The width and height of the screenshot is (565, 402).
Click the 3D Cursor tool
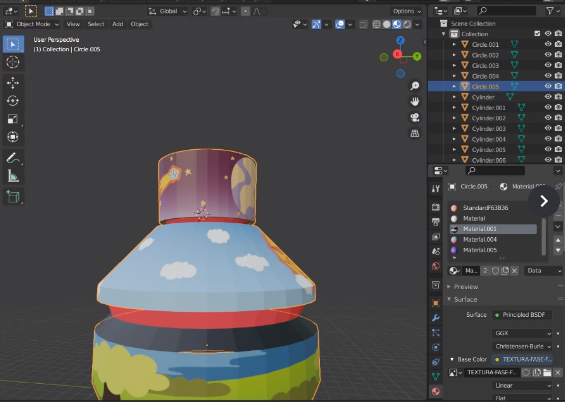coord(13,62)
